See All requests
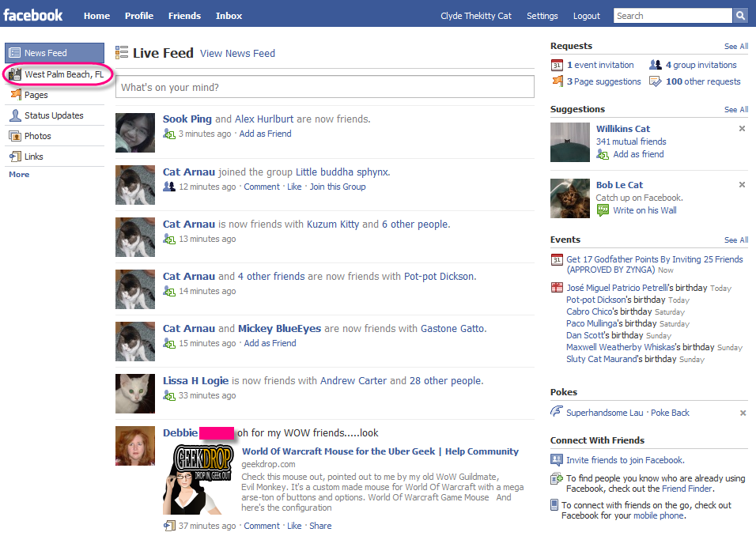 point(736,47)
